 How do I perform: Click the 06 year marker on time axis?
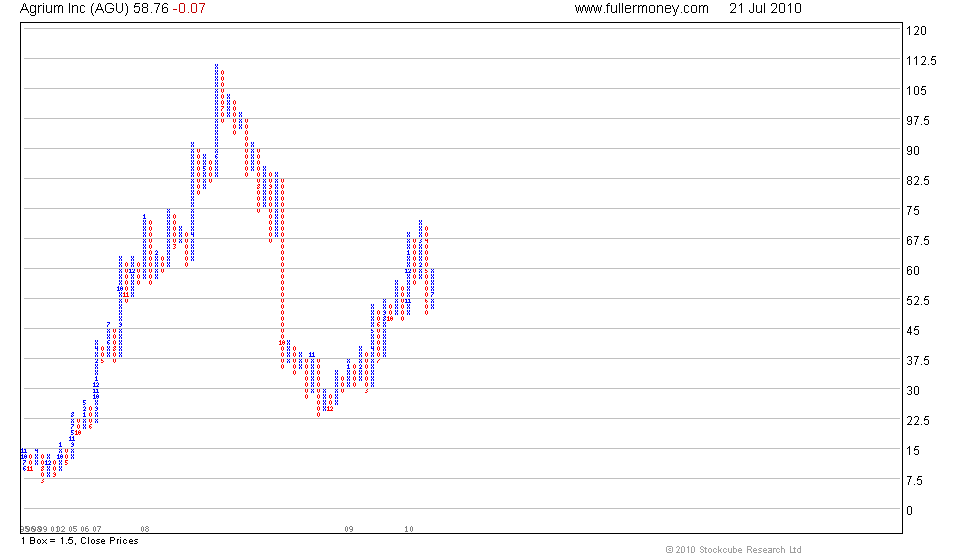[x=84, y=529]
